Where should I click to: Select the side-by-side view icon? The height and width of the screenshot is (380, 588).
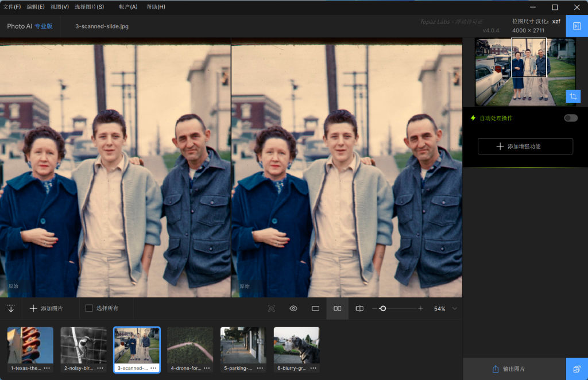338,308
